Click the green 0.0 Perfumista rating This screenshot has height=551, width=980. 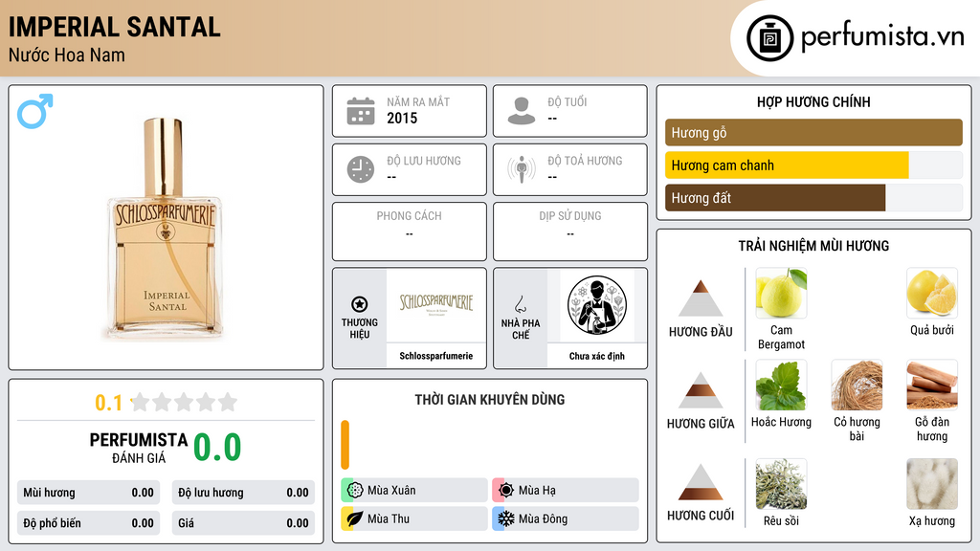(x=217, y=447)
